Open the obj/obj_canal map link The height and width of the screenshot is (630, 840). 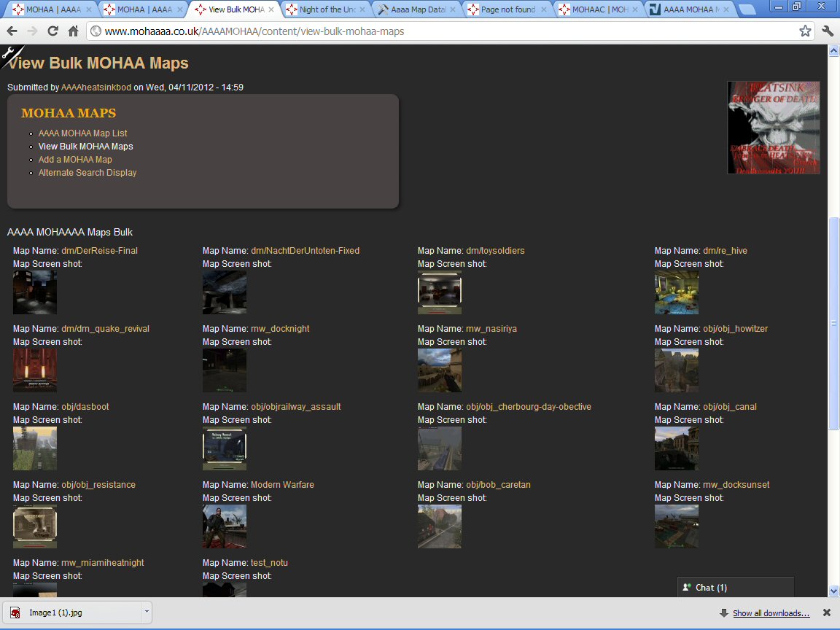(x=730, y=407)
